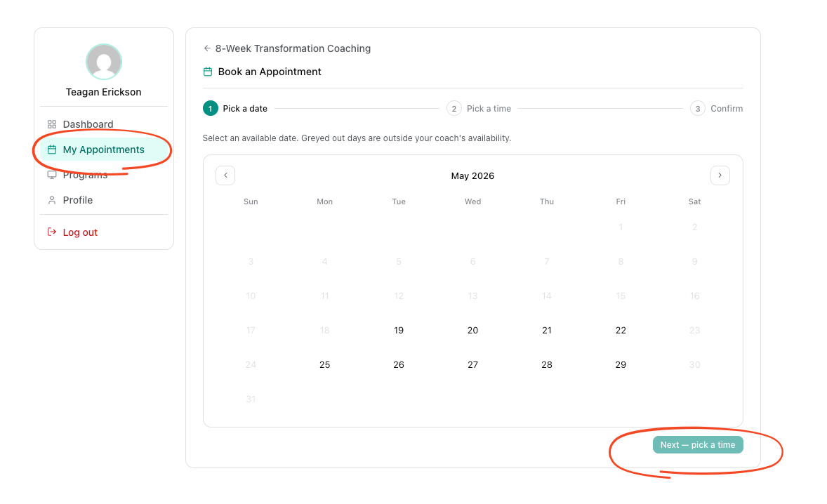Click the Profile person icon
This screenshot has width=827, height=504.
point(52,200)
